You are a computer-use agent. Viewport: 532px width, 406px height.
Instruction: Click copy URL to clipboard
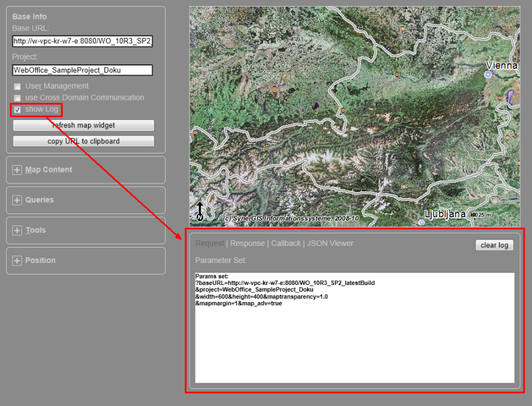(x=83, y=141)
